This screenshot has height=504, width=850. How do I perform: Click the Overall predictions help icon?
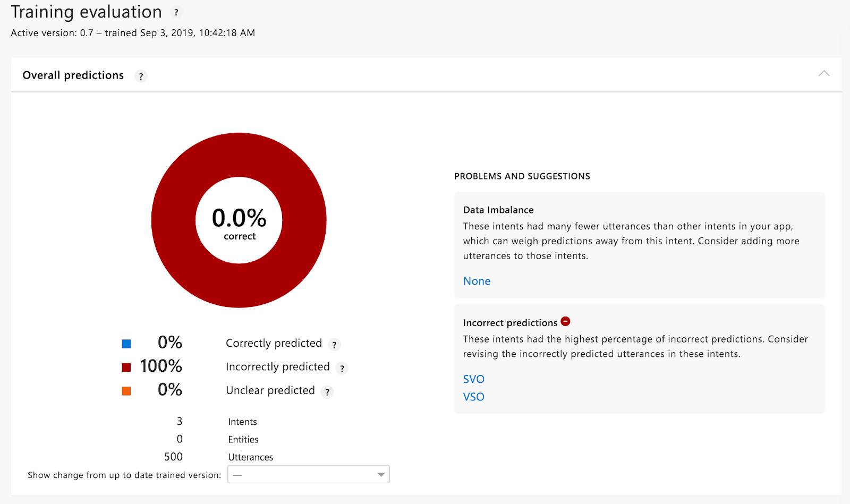click(x=141, y=76)
